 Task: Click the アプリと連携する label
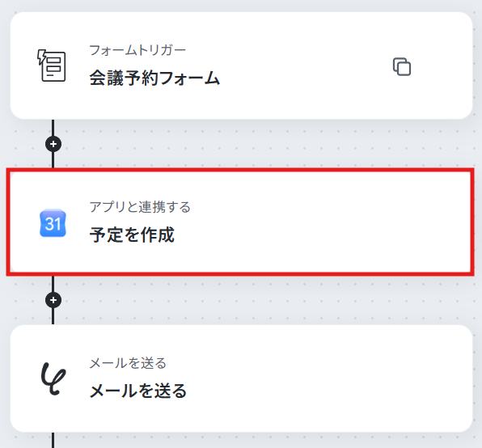pyautogui.click(x=140, y=207)
